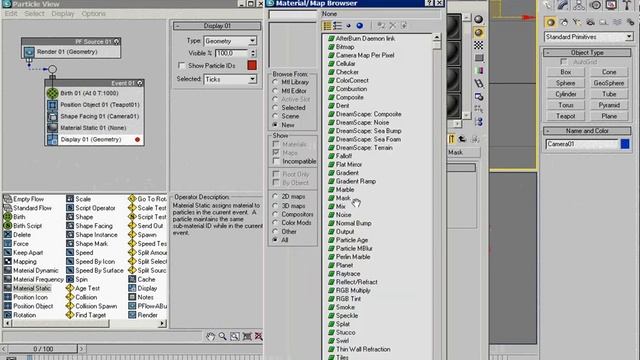
Task: Switch to the Modify command panel tab
Action: pyautogui.click(x=563, y=5)
